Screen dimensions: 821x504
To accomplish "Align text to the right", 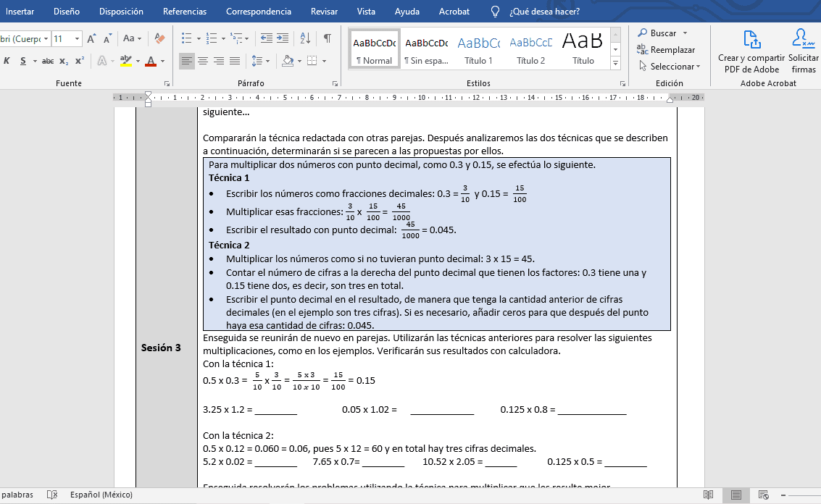I will click(219, 62).
